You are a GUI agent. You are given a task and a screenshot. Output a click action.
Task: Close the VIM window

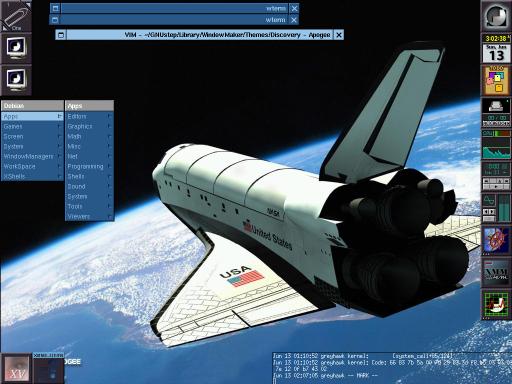click(339, 35)
